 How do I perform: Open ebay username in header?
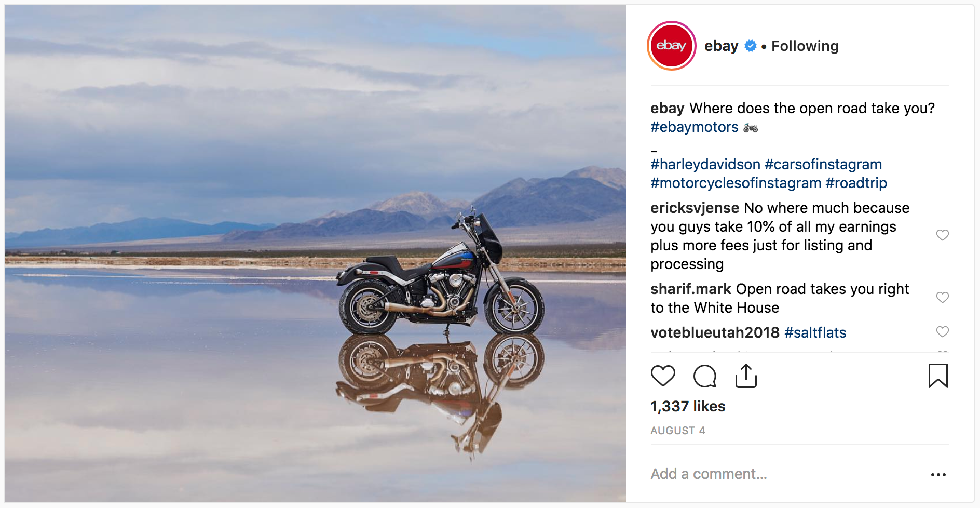(721, 46)
